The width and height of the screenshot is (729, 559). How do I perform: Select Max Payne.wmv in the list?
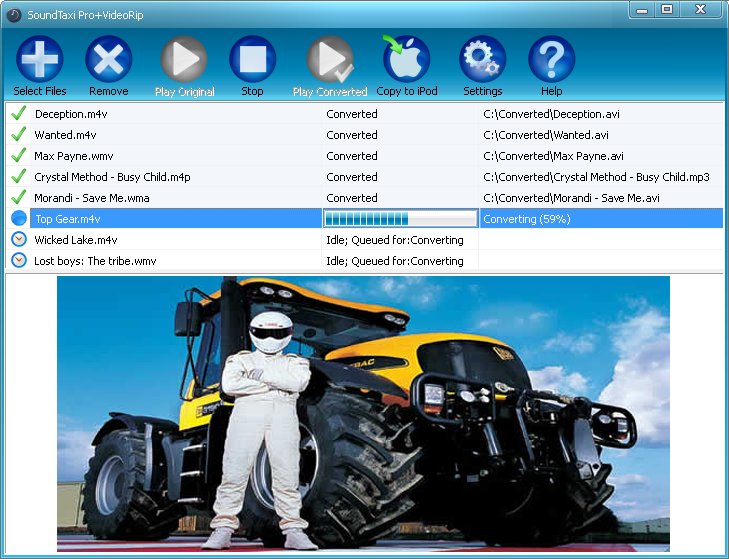pyautogui.click(x=72, y=156)
